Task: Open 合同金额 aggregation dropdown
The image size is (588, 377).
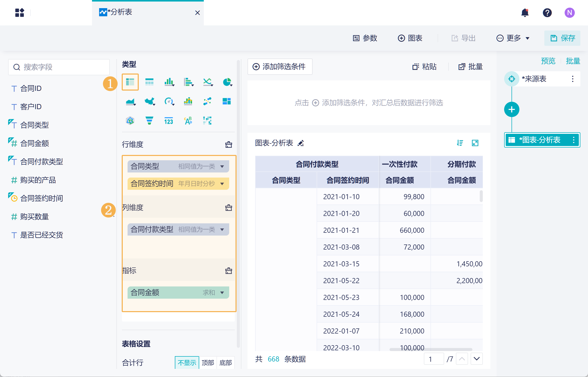Action: [222, 293]
